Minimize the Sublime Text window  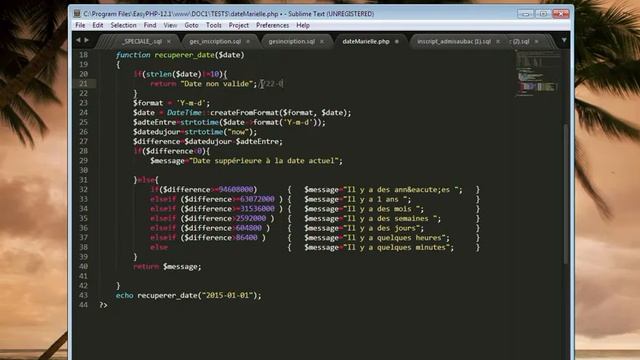tap(525, 13)
